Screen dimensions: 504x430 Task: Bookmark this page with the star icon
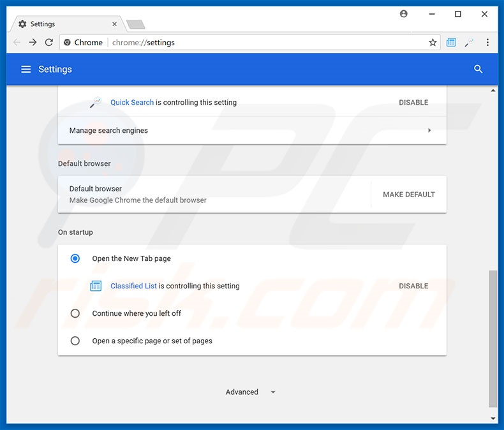tap(433, 43)
